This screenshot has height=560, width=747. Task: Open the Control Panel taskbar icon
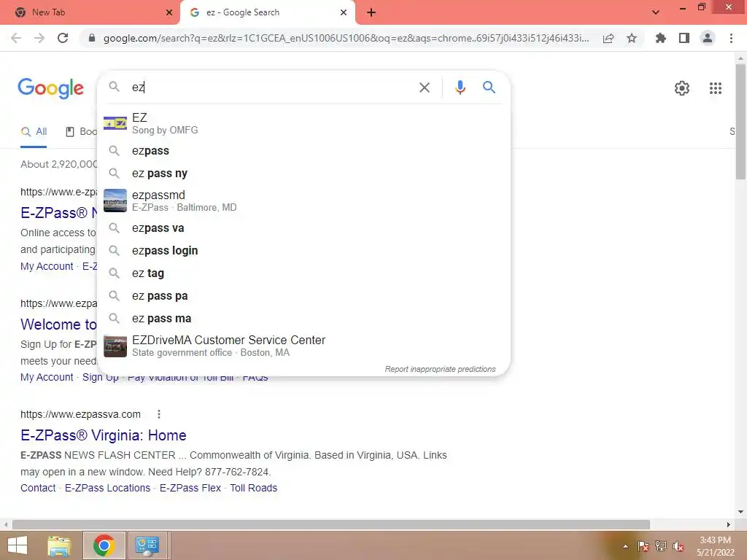click(147, 545)
